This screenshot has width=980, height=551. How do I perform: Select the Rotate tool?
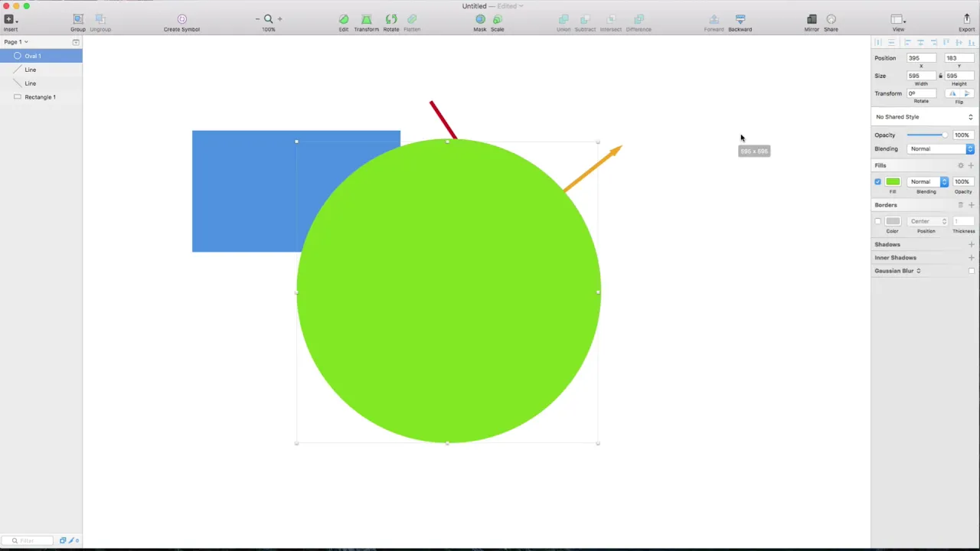click(x=391, y=19)
